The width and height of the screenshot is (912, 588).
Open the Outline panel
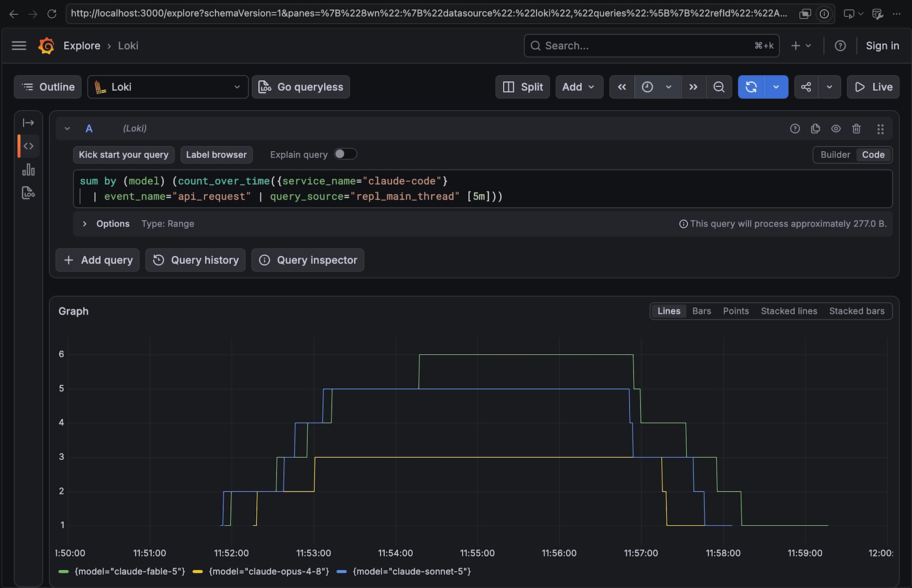[48, 87]
